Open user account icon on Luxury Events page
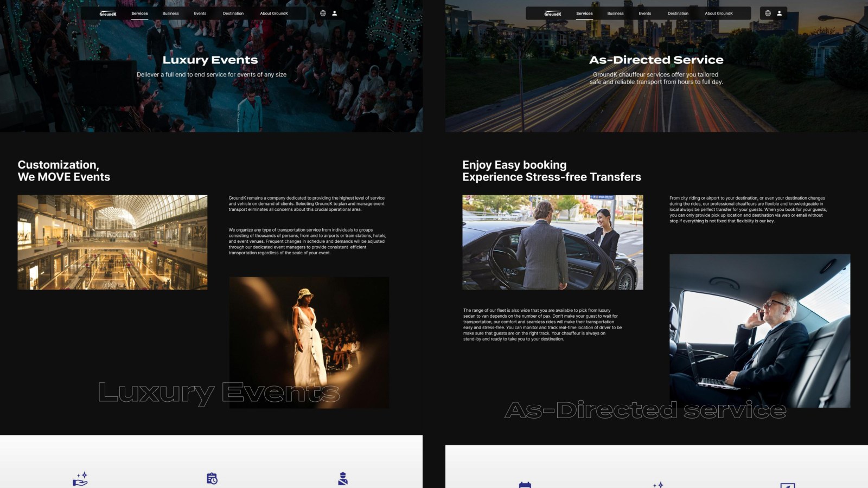The width and height of the screenshot is (868, 488). pos(335,13)
